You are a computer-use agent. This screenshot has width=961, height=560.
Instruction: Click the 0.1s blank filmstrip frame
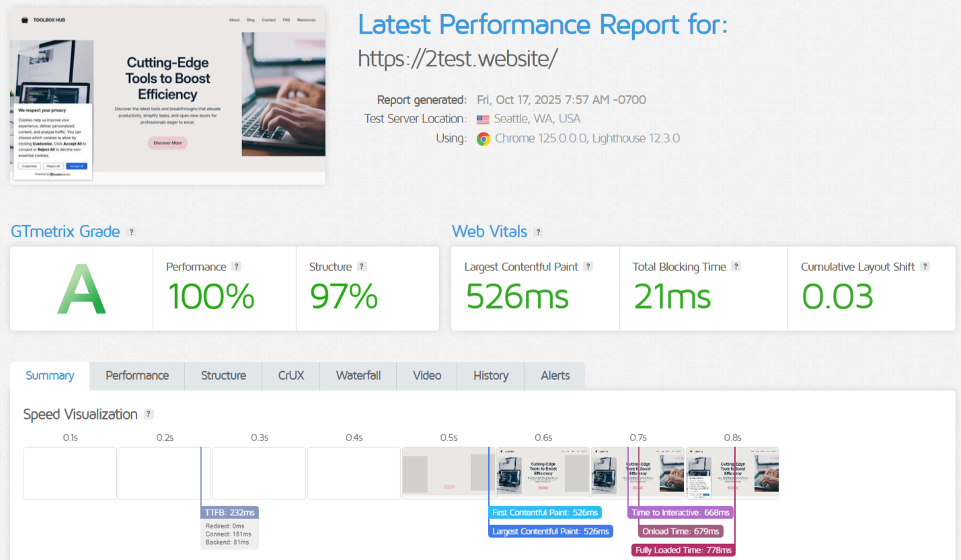coord(70,473)
